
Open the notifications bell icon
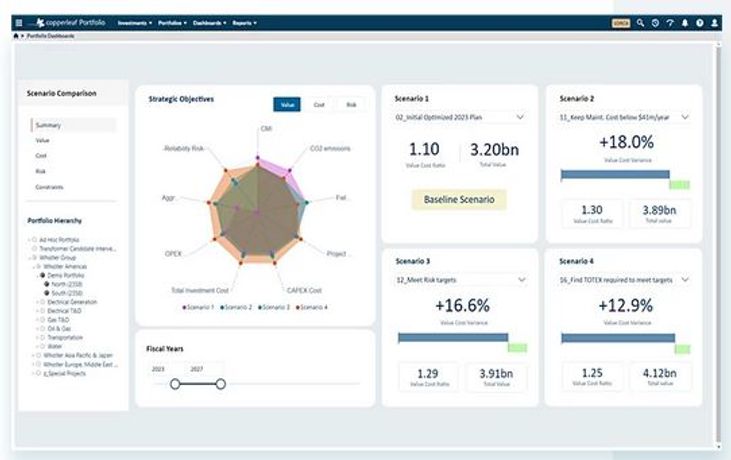coord(685,23)
